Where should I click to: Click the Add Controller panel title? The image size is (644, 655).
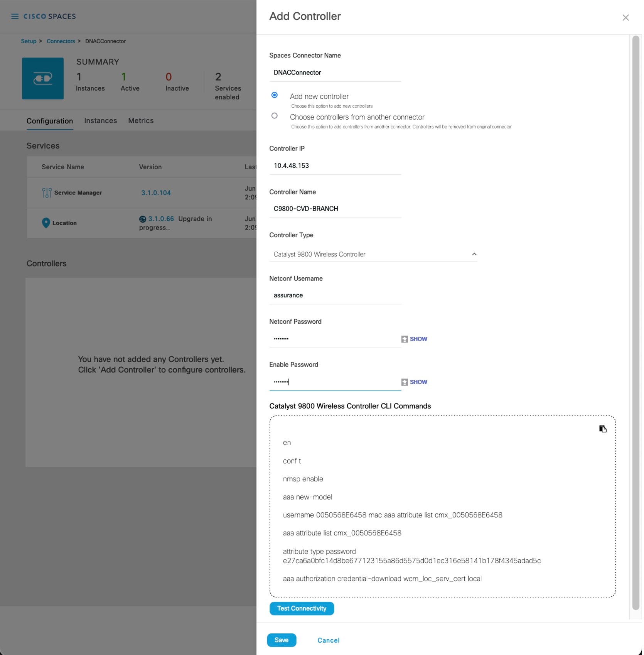305,16
